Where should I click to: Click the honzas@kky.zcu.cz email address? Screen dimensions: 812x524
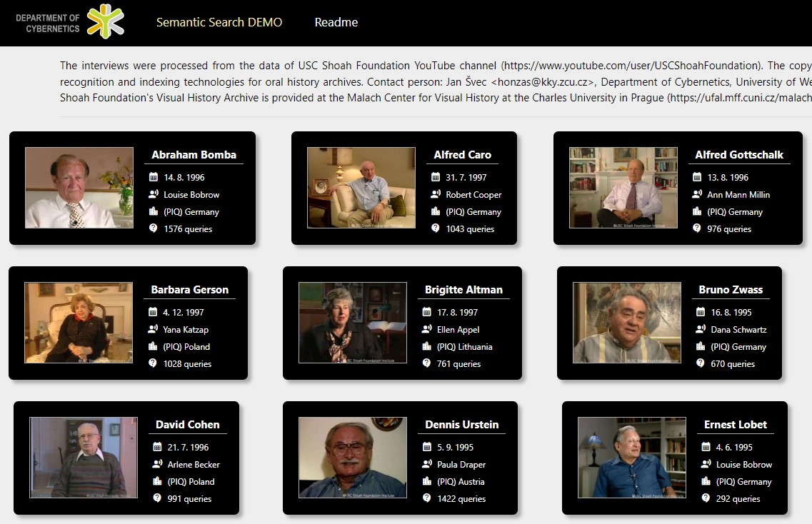(542, 82)
